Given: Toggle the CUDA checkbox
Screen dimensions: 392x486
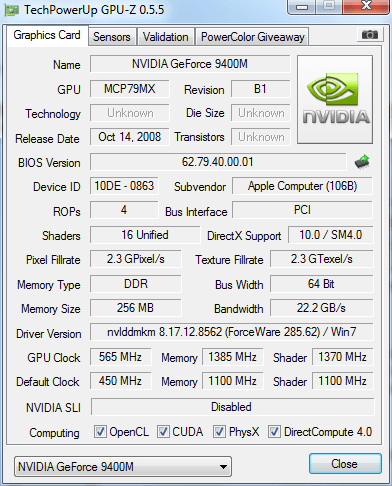Looking at the screenshot, I should point(163,432).
